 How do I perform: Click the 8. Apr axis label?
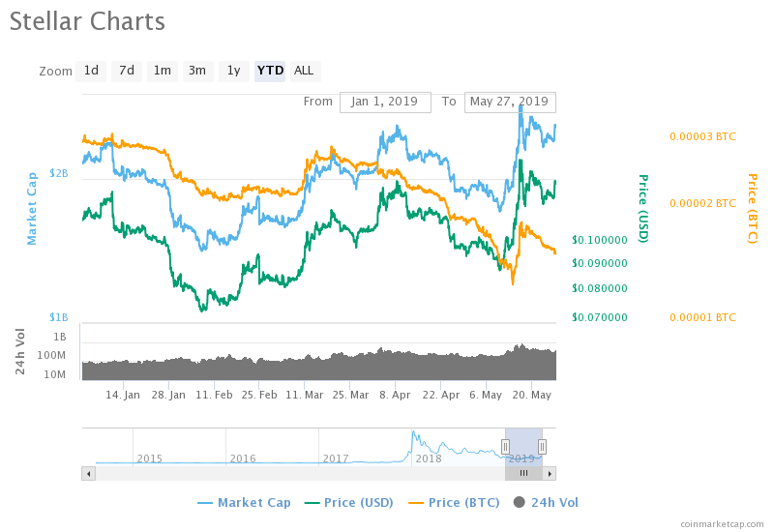[x=395, y=396]
